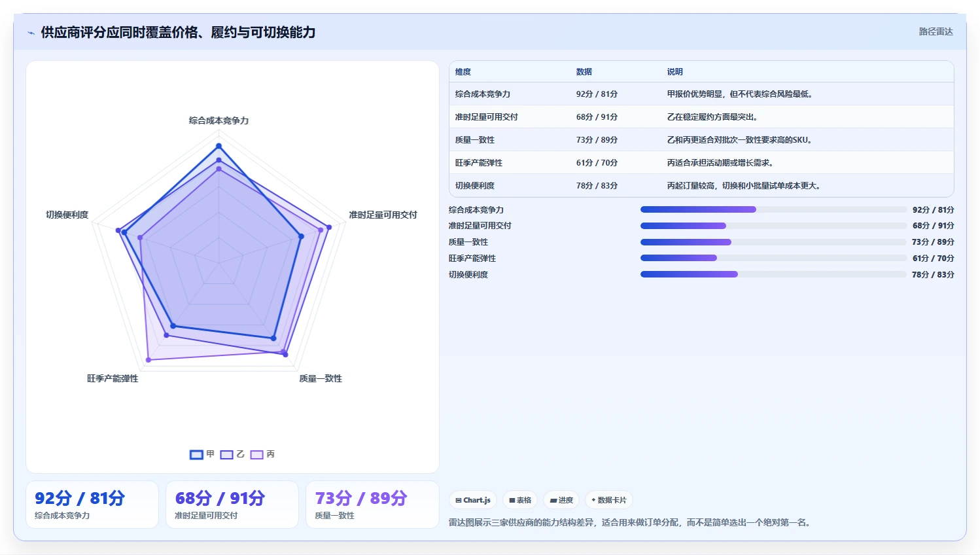The height and width of the screenshot is (555, 980).
Task: Click note 丙适合承担活动期或增长需求
Action: 720,163
